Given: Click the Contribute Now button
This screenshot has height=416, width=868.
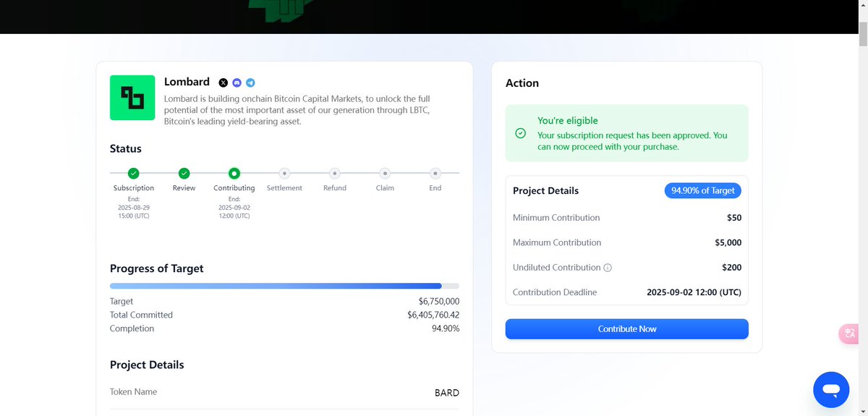Looking at the screenshot, I should pyautogui.click(x=627, y=328).
